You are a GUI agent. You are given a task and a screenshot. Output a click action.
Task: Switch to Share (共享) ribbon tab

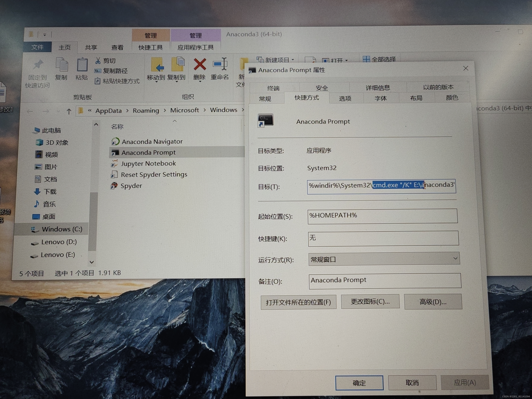pos(91,47)
